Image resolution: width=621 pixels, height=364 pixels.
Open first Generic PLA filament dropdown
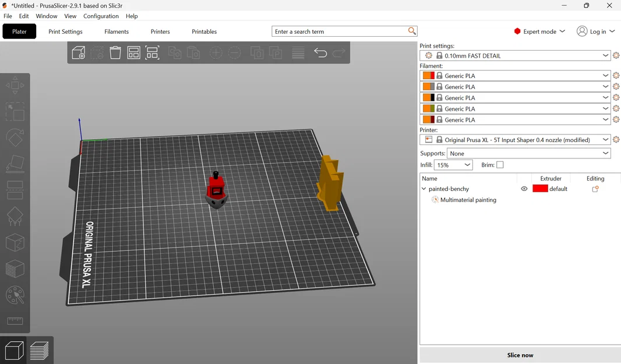[x=515, y=76]
